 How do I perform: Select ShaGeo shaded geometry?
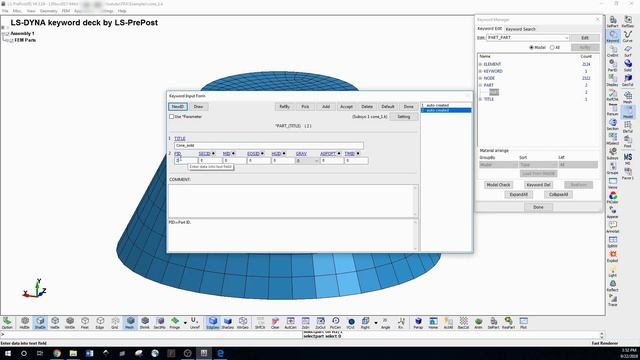coord(228,322)
